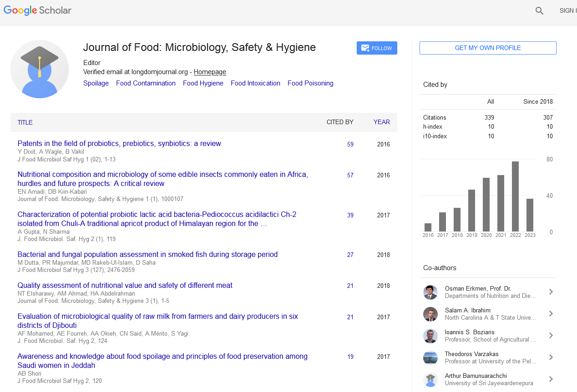The height and width of the screenshot is (392, 577).
Task: Open the smoked fish bacterial assessment article
Action: [147, 255]
